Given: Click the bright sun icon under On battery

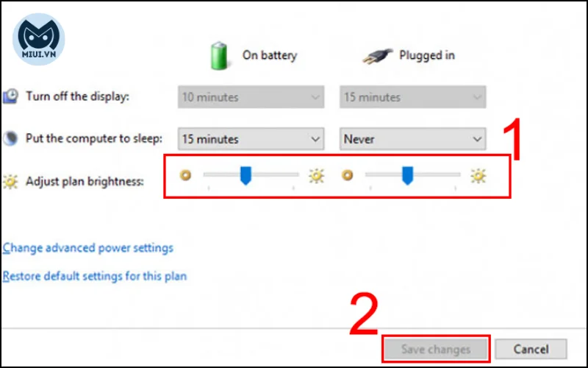Looking at the screenshot, I should click(317, 176).
